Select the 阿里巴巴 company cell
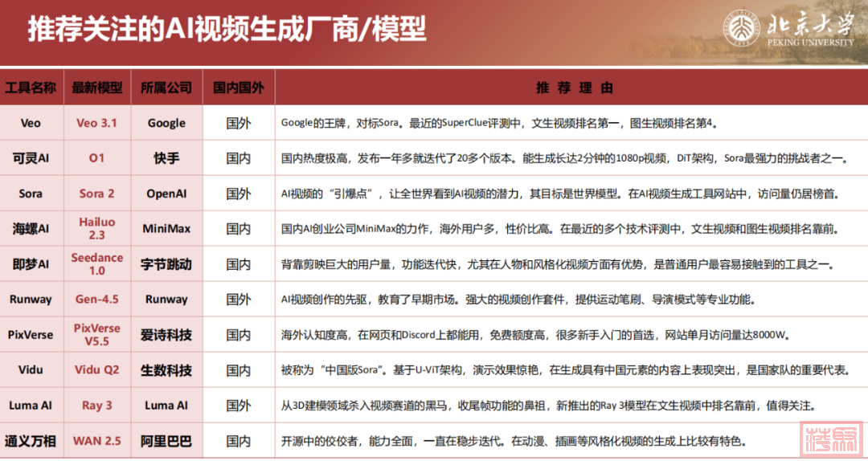Viewport: 868px width, 461px height. (166, 441)
